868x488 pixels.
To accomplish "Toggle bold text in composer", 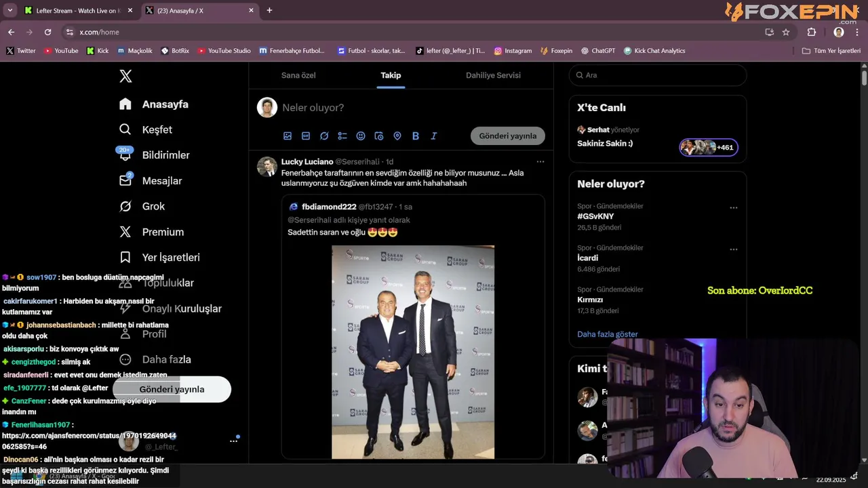I will click(x=416, y=136).
